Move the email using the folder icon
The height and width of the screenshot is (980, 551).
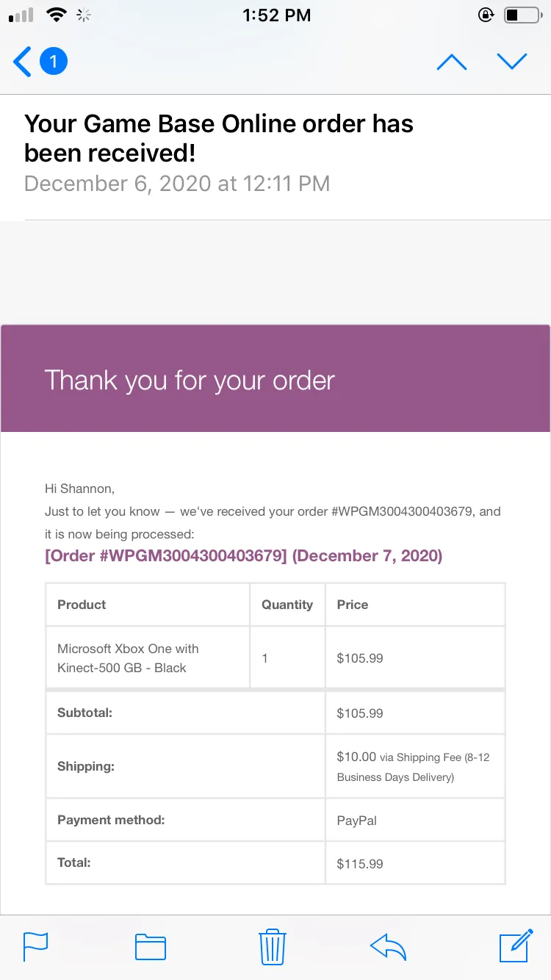point(151,946)
